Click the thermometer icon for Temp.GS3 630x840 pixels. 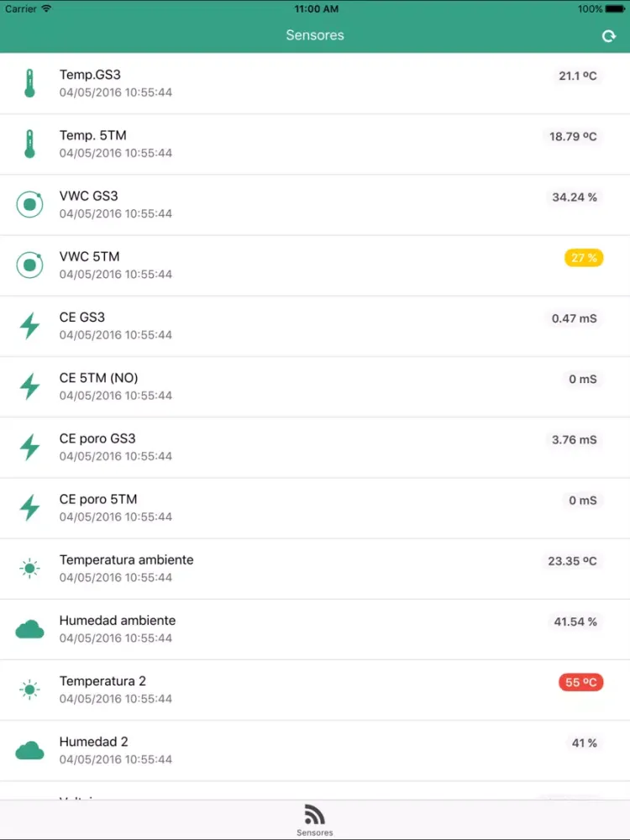(30, 83)
